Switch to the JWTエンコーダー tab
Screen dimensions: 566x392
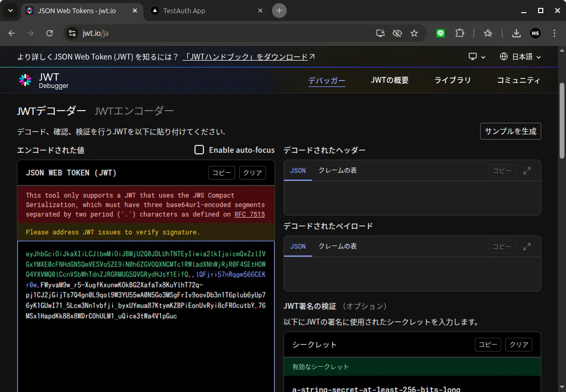pyautogui.click(x=134, y=111)
